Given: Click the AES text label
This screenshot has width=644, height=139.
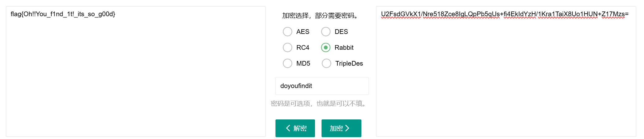Looking at the screenshot, I should (303, 32).
